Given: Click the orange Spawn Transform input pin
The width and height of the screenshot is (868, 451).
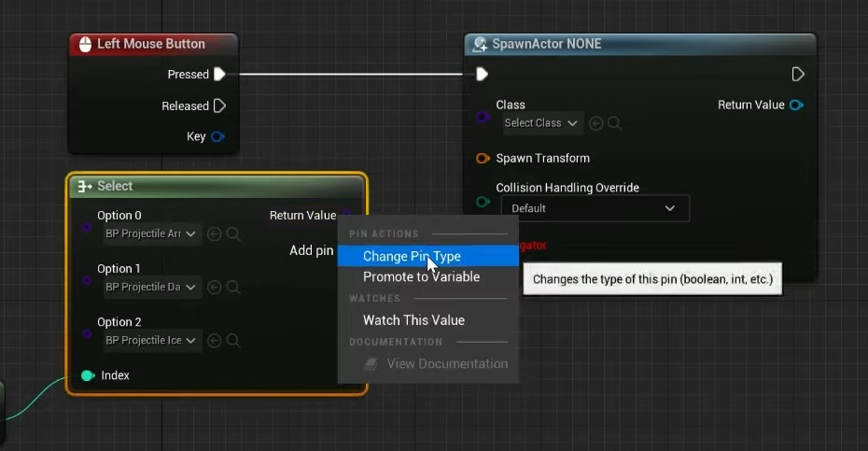Looking at the screenshot, I should click(x=483, y=158).
